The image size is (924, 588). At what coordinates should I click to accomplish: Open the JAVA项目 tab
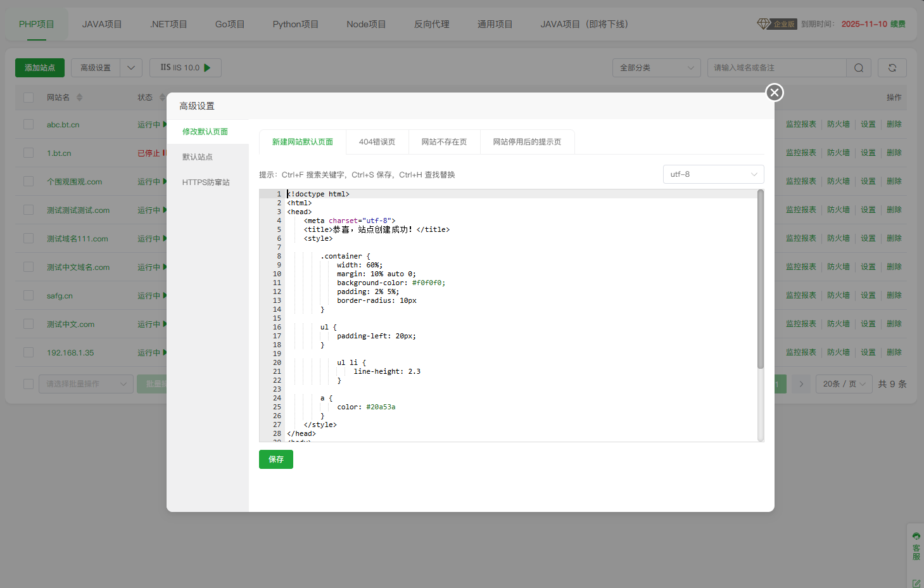(x=101, y=24)
